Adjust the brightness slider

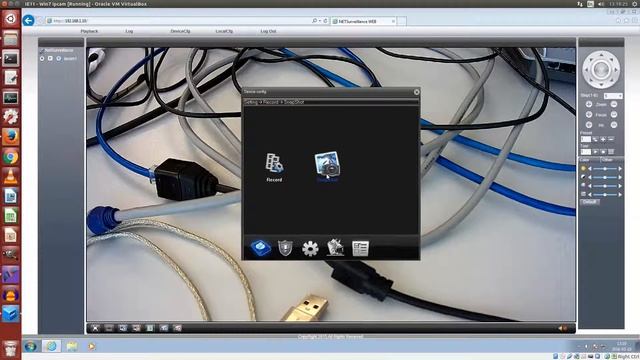click(605, 169)
